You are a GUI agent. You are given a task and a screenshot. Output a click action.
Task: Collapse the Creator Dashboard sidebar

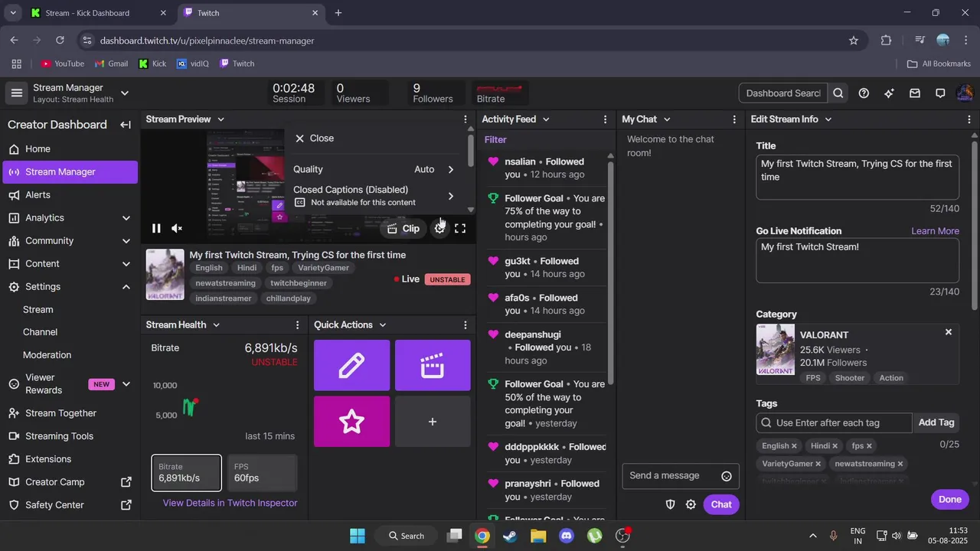(126, 125)
